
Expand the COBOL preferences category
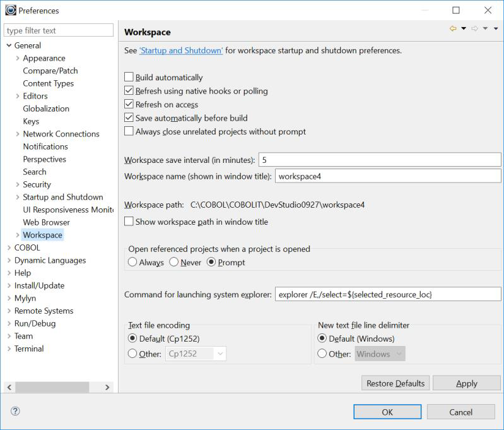click(9, 248)
